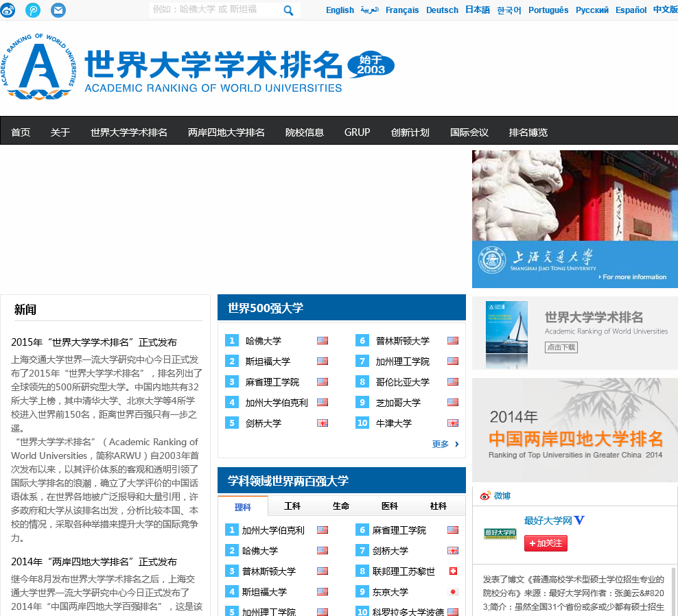Click the 2014年中国两岸四地大学排名 banner
Screen dimensions: 678x616
574,430
